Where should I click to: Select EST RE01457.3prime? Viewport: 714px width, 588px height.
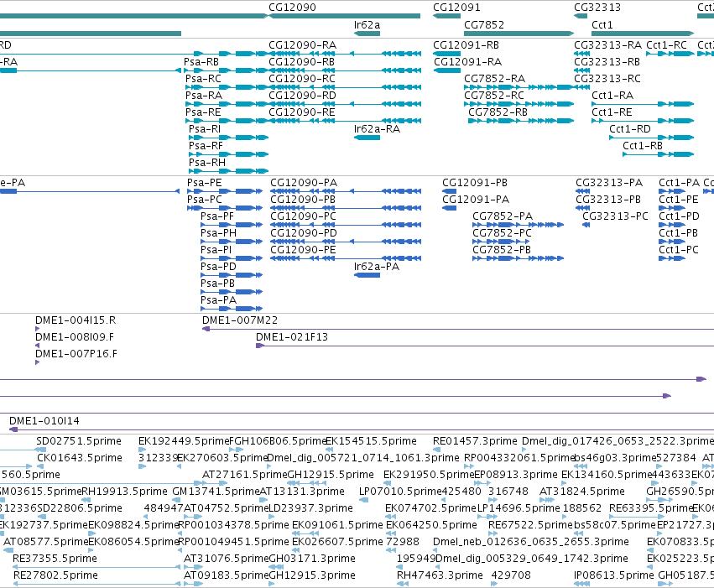coord(475,441)
